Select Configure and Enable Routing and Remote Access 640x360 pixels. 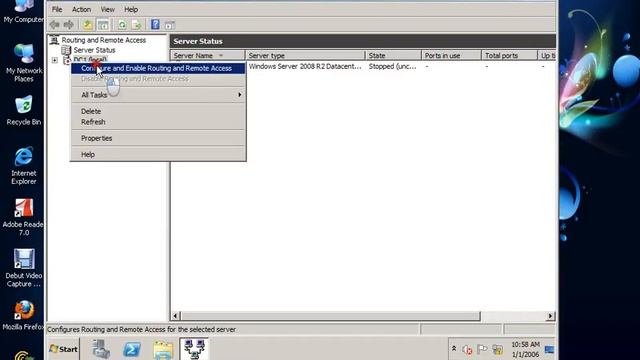pyautogui.click(x=158, y=68)
